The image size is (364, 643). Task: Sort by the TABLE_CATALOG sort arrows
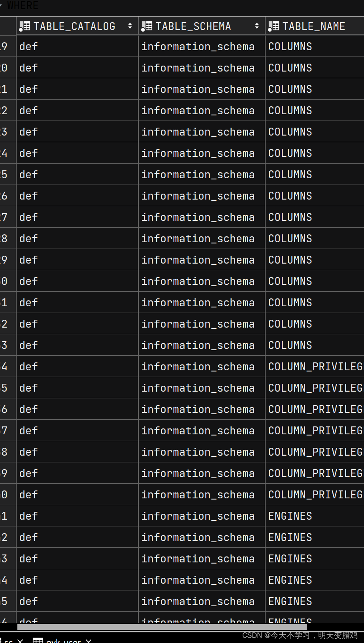(x=130, y=26)
